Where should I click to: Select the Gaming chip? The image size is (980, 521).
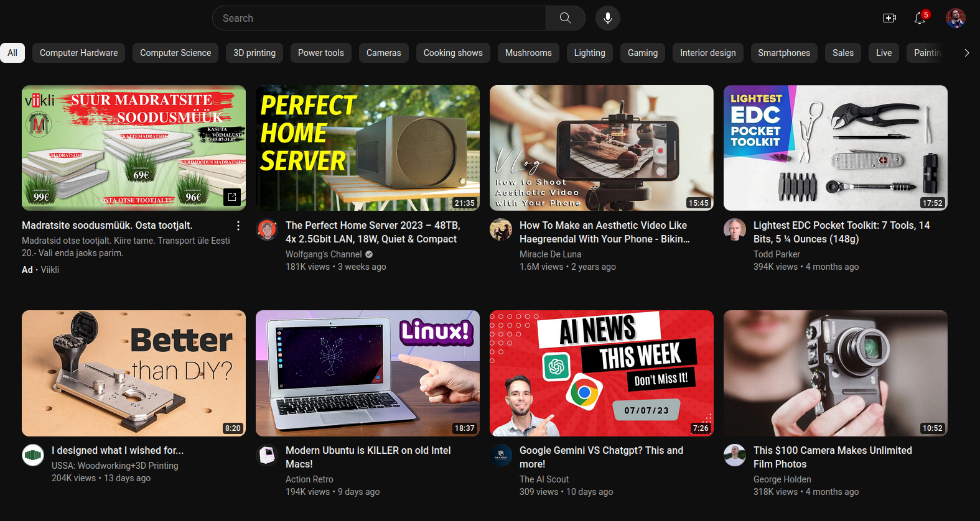(643, 53)
